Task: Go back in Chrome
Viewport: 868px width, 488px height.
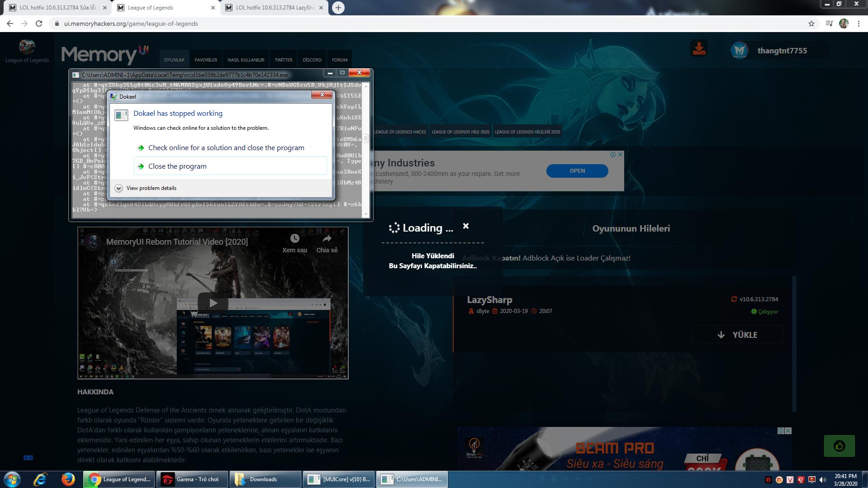Action: click(x=10, y=24)
